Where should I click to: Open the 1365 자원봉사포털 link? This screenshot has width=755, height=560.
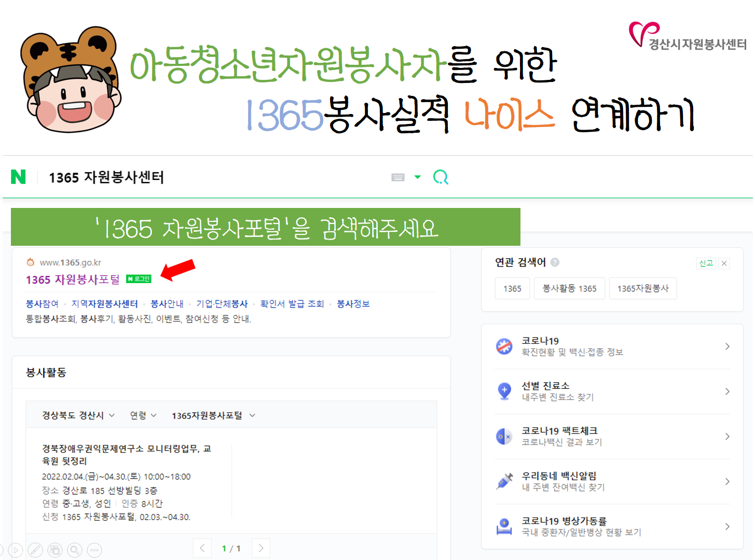(x=73, y=279)
